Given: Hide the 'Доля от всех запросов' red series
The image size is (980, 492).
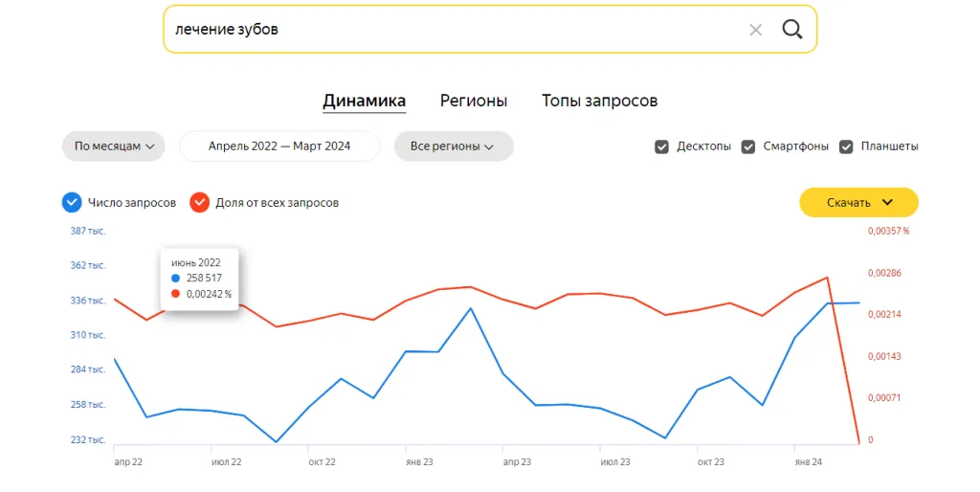Looking at the screenshot, I should pos(199,203).
